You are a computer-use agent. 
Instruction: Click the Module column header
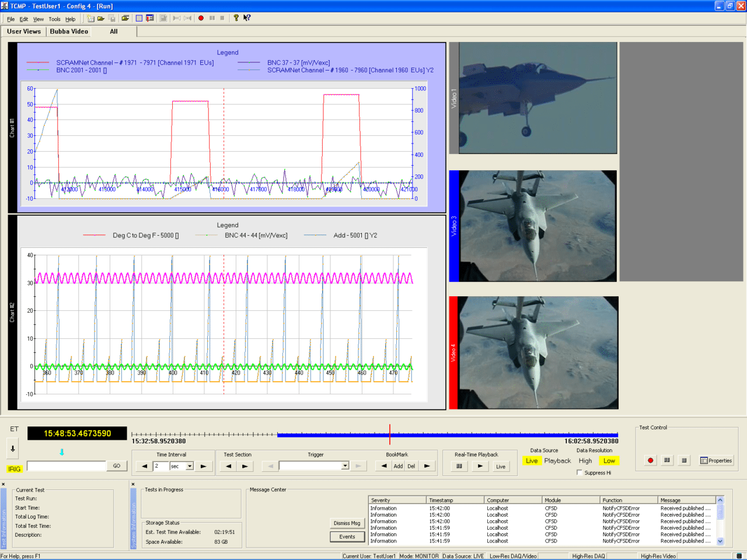click(571, 500)
